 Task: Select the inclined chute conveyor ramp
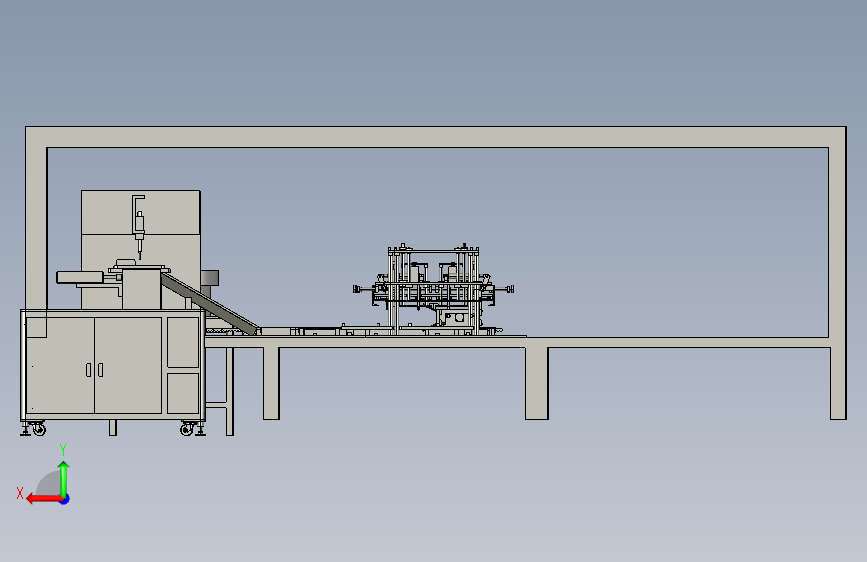click(210, 305)
